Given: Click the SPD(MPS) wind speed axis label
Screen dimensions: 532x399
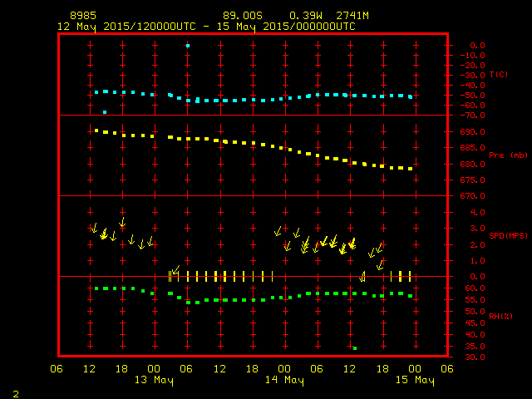Looking at the screenshot, I should (508, 235).
